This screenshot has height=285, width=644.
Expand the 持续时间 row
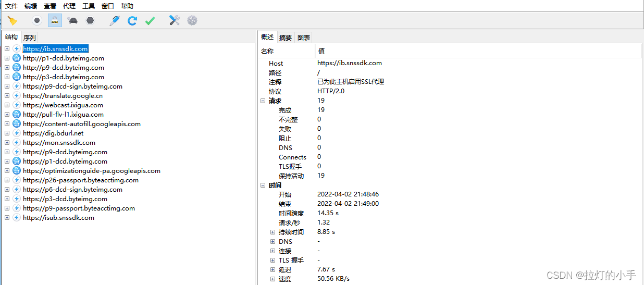pos(273,232)
